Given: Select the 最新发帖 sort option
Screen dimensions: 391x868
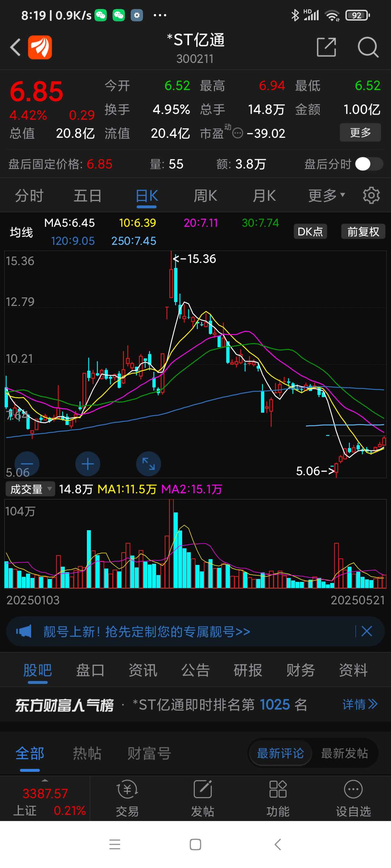Looking at the screenshot, I should [344, 753].
